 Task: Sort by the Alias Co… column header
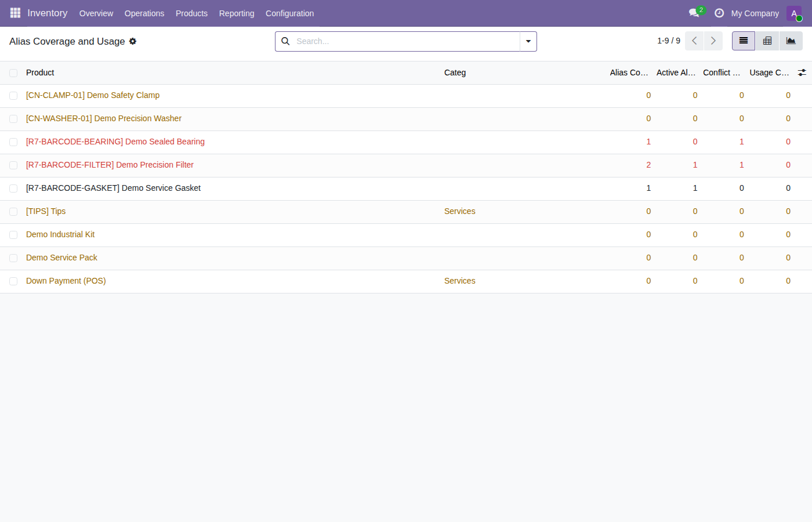629,72
